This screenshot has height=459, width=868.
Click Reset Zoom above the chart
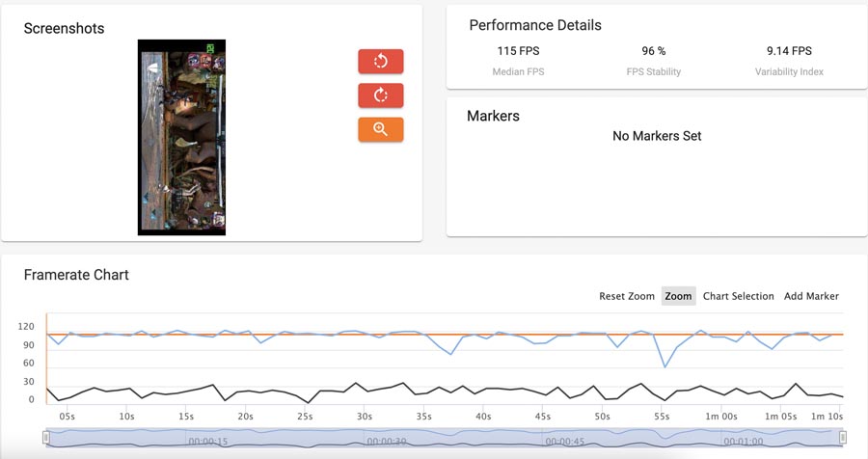click(x=626, y=296)
